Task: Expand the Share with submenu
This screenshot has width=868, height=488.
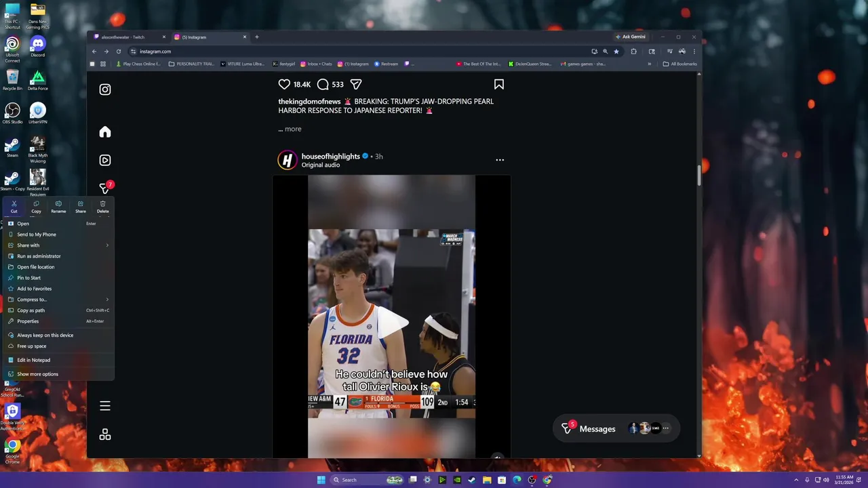Action: coord(58,245)
